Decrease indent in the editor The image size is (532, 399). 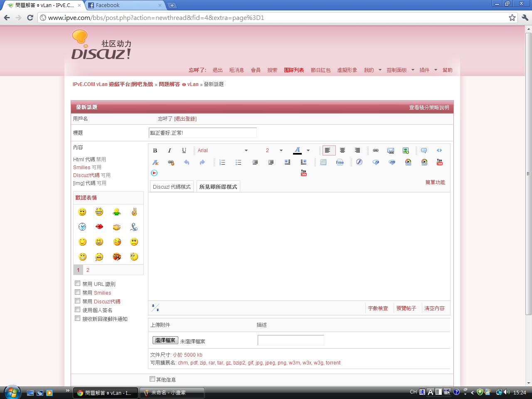tap(255, 162)
